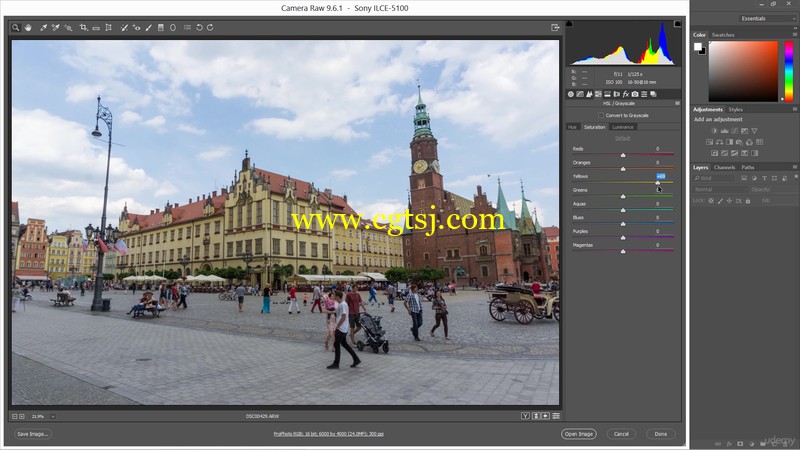Select the White Balance eyedropper tool
The height and width of the screenshot is (450, 800).
click(43, 28)
